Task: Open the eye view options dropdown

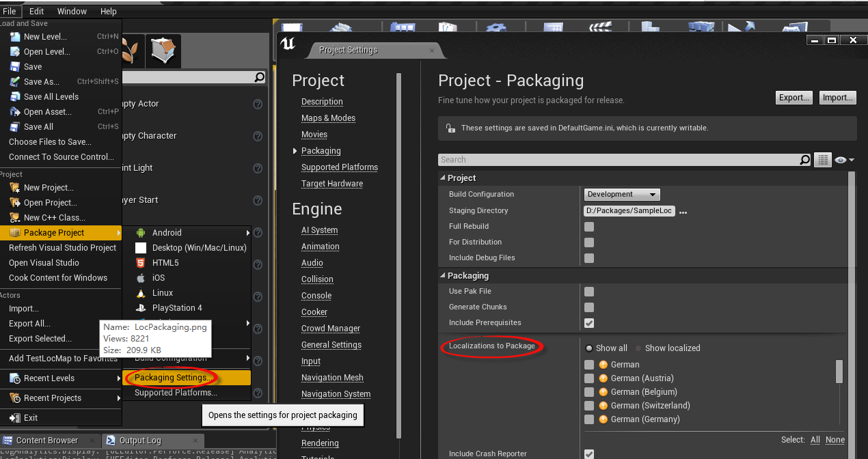Action: pyautogui.click(x=844, y=160)
